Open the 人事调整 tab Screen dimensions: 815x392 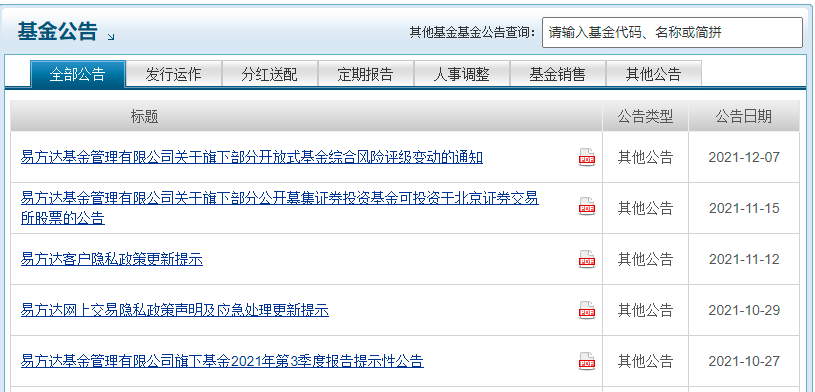(x=462, y=74)
